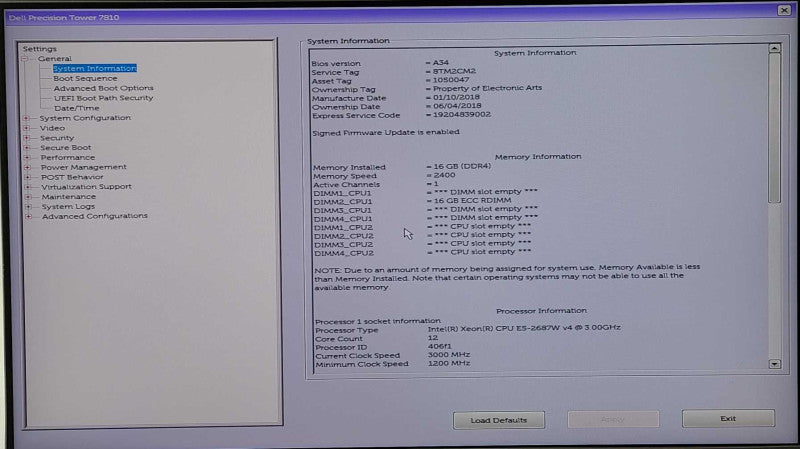
Task: Click the Minimum Clock Speed 1200 MHz value
Action: click(x=449, y=363)
